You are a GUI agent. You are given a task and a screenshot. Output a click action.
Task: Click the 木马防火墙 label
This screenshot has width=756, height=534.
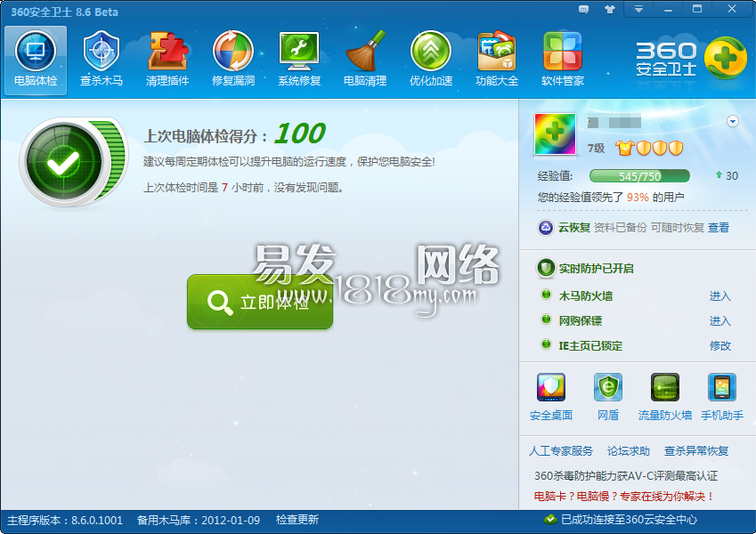(585, 295)
